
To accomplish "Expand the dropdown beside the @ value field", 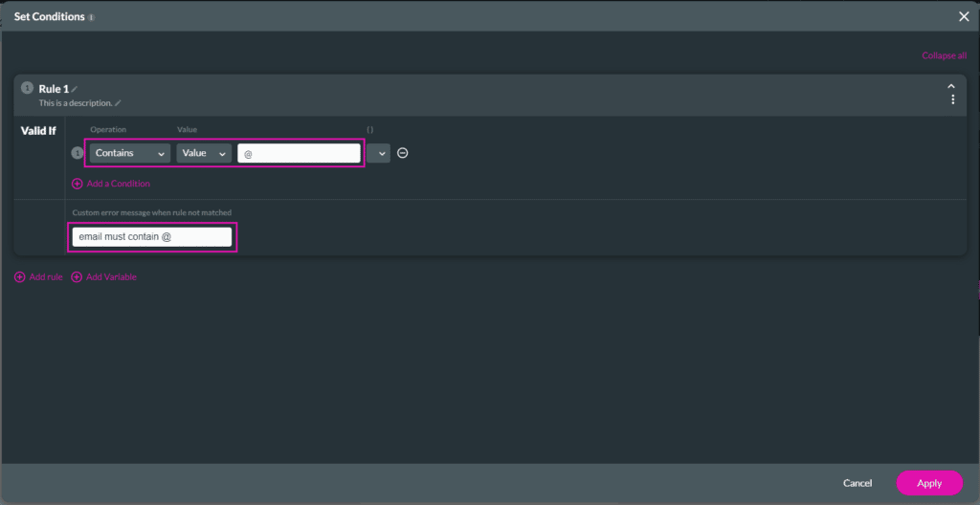I will coord(380,153).
